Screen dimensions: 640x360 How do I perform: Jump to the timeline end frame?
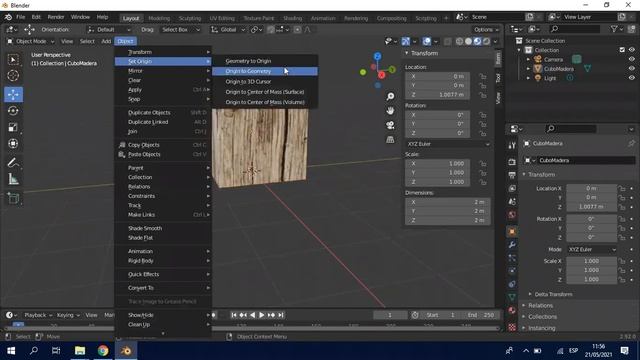pos(281,315)
